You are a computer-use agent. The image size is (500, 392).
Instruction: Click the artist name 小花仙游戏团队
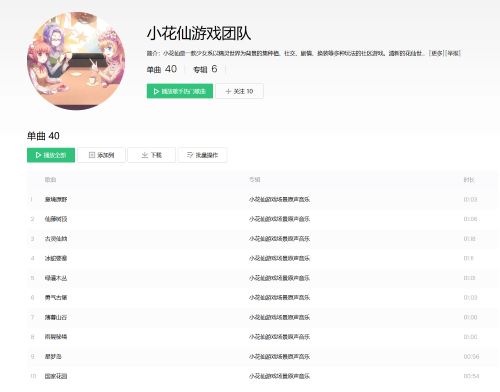pos(199,33)
